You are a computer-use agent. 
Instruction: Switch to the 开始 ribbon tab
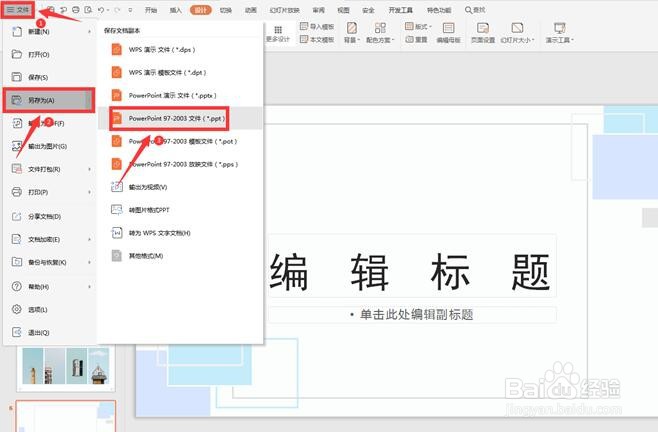151,10
